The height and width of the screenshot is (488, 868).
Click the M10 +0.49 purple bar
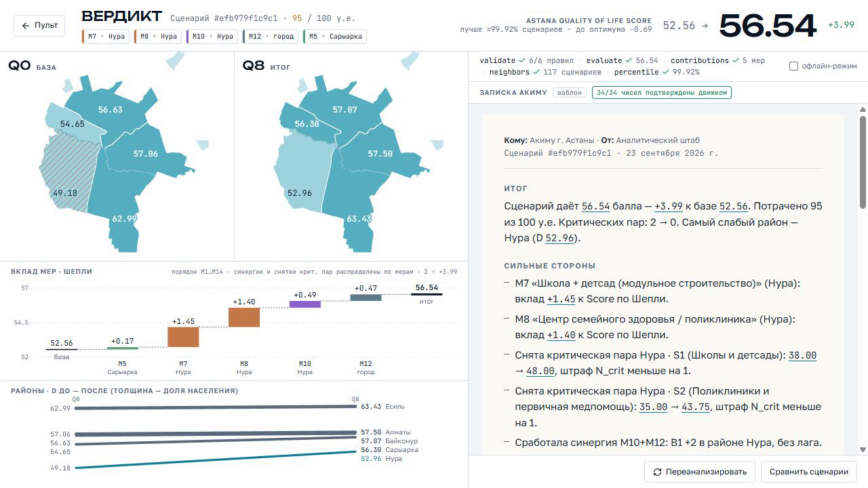pos(305,304)
